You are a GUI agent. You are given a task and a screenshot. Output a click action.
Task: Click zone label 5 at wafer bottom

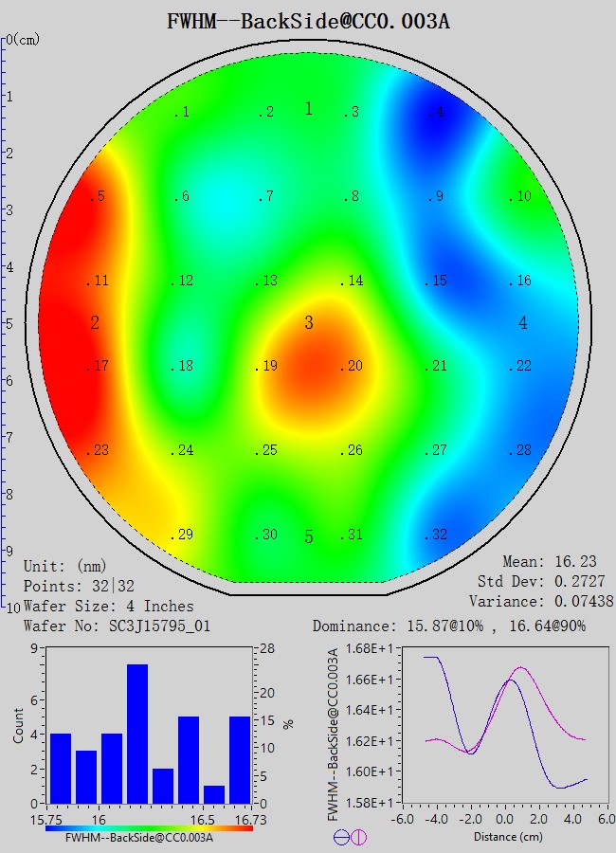[x=309, y=538]
